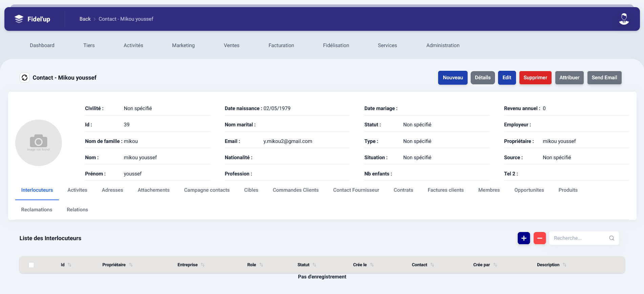
Task: Focus the Recherche search field
Action: 579,238
